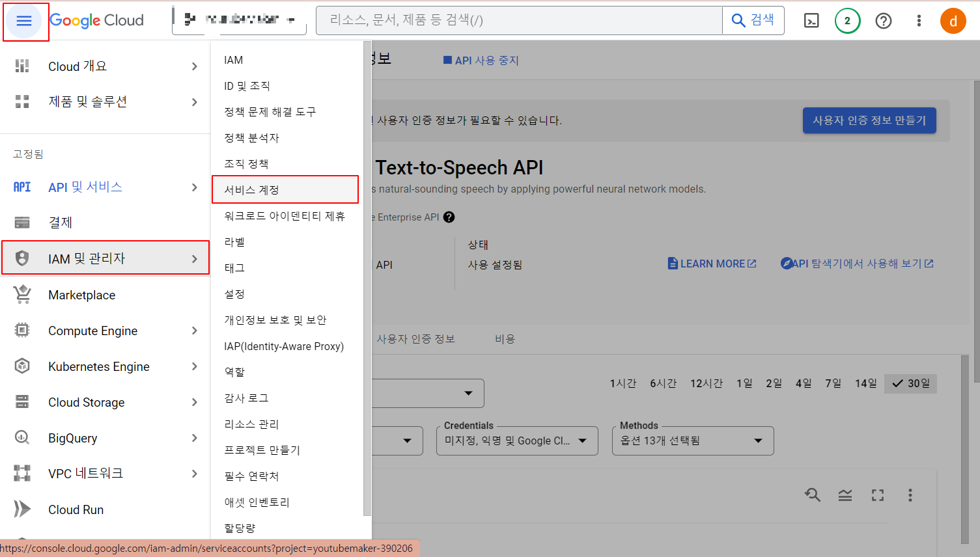980x557 pixels.
Task: Click the Cloud Storage icon
Action: coord(22,401)
